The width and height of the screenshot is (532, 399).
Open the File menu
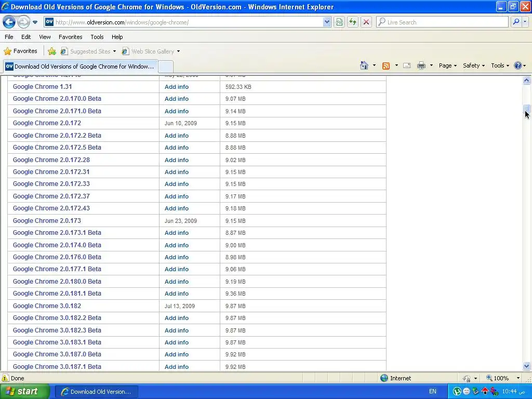(x=9, y=37)
